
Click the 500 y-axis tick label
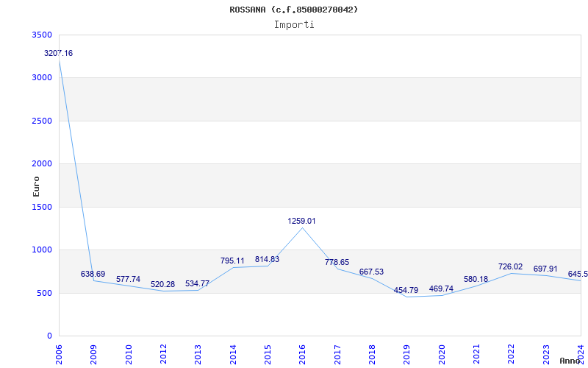pyautogui.click(x=45, y=293)
